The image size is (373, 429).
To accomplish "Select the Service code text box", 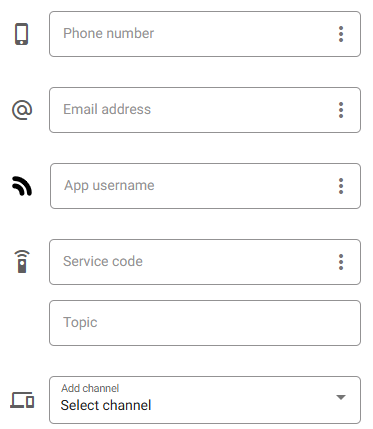I will click(x=205, y=262).
